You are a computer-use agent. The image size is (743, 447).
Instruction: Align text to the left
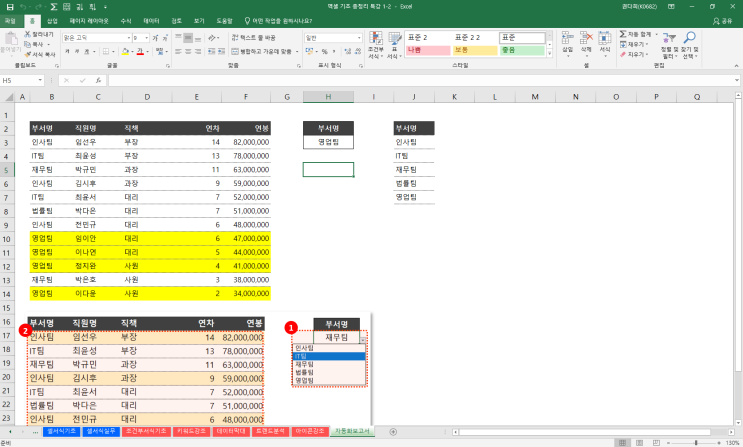pos(178,51)
